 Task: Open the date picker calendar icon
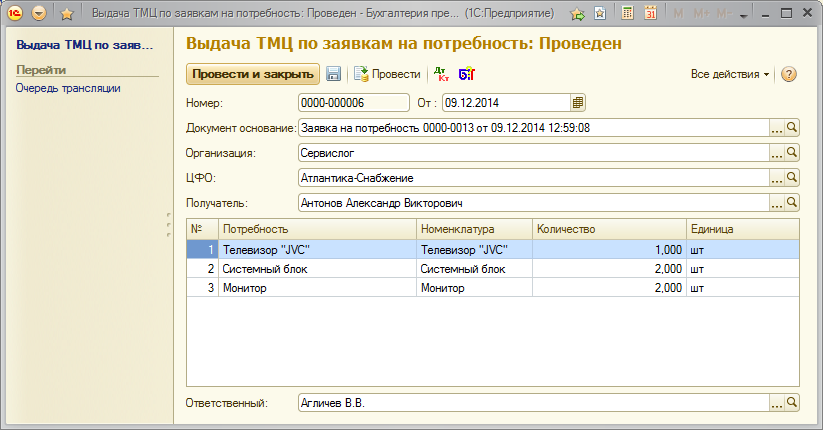tap(577, 102)
